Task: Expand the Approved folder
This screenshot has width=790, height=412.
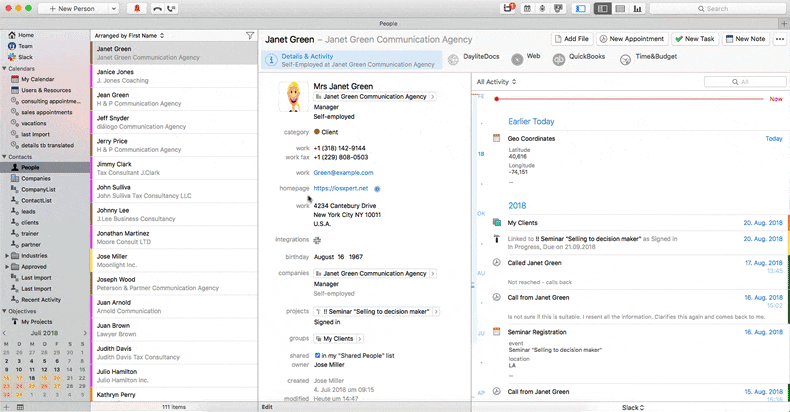Action: coord(7,267)
